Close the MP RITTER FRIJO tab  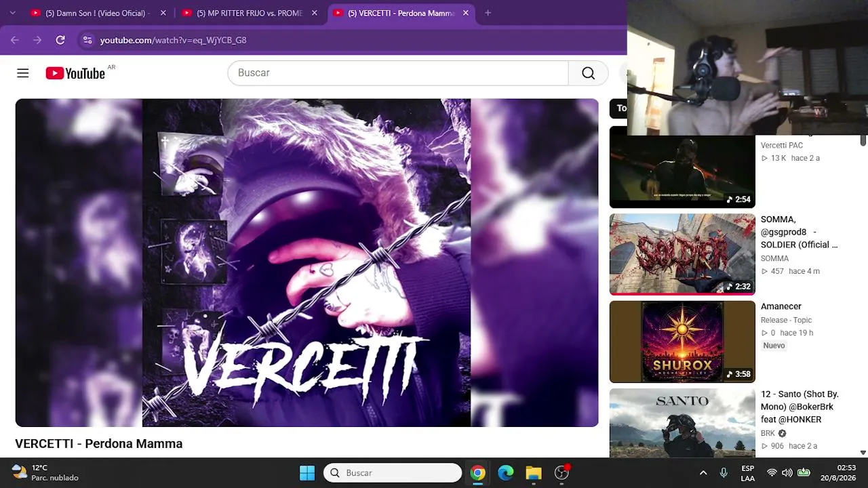(x=314, y=13)
